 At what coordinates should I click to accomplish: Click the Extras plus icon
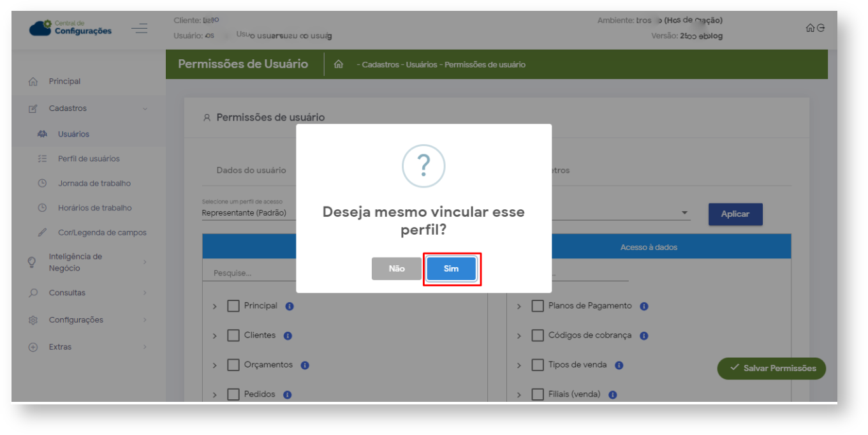[x=33, y=347]
